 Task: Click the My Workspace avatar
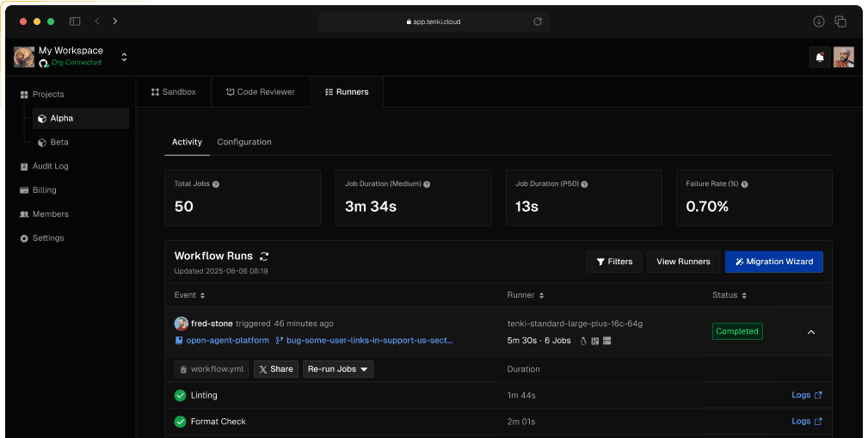24,57
